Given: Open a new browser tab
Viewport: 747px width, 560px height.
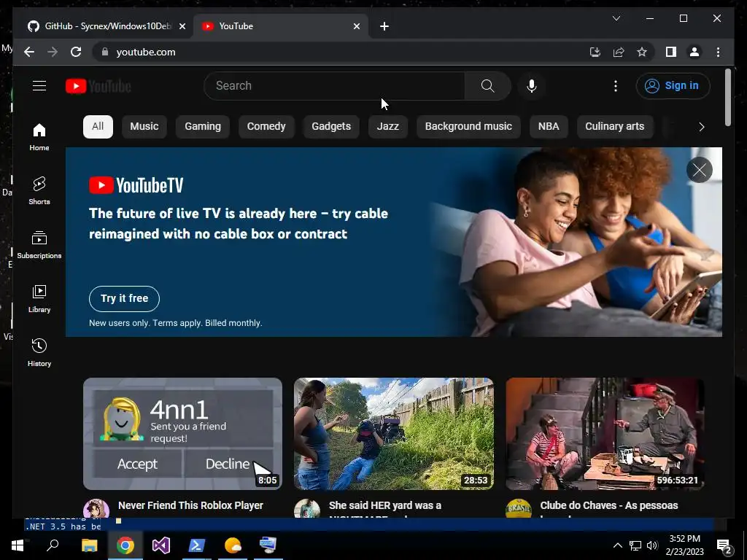Looking at the screenshot, I should (384, 26).
